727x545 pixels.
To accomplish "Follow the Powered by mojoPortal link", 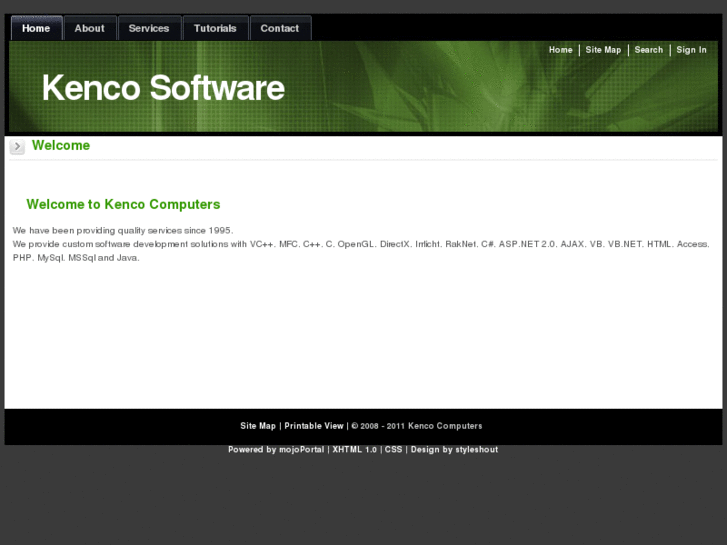I will (276, 449).
